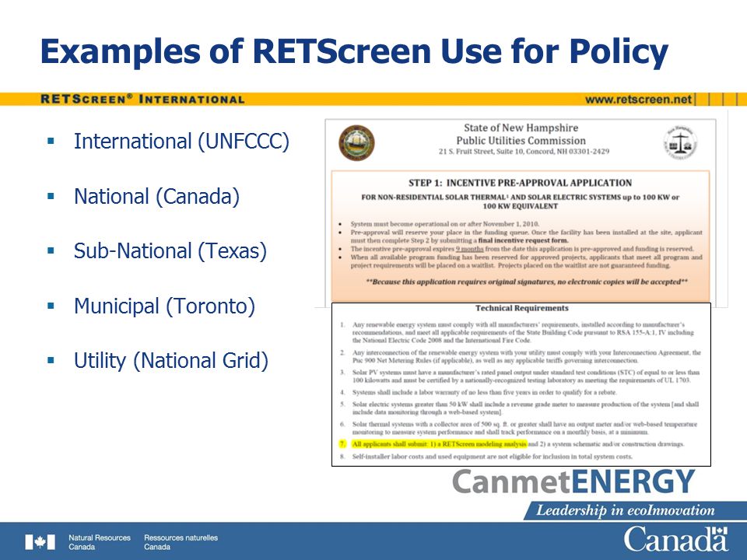Click the New Hampshire state seal icon
This screenshot has height=560, width=747.
pos(356,143)
